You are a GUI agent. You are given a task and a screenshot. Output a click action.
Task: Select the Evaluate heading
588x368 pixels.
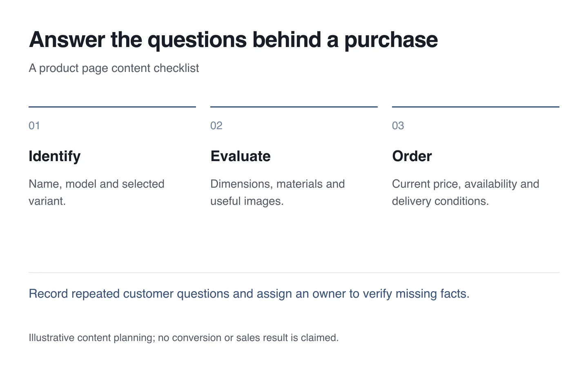pyautogui.click(x=241, y=156)
